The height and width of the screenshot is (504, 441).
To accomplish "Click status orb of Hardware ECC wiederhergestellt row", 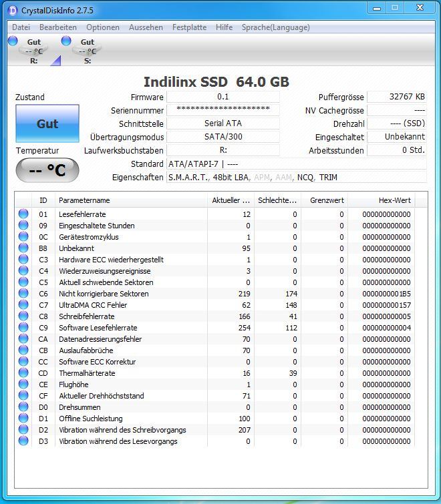I will tap(23, 259).
